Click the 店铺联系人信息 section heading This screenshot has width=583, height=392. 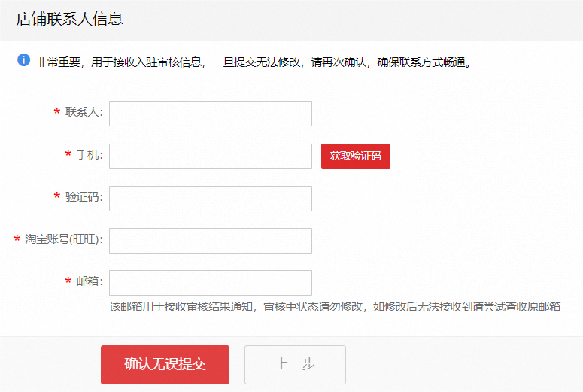[x=69, y=19]
